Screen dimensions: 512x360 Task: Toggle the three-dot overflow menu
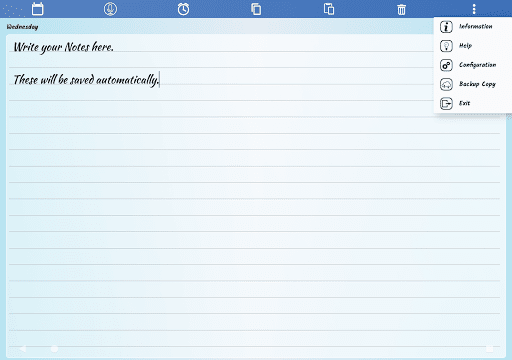pos(474,9)
